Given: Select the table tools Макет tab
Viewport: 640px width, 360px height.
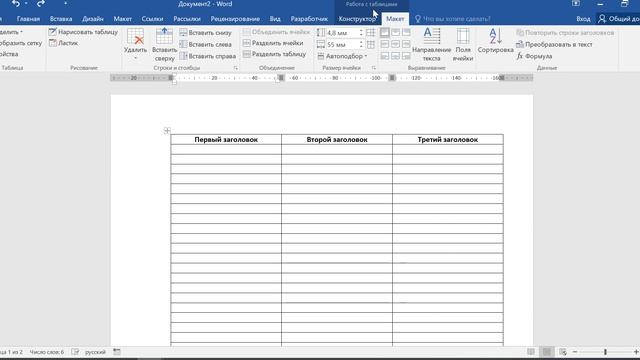Looking at the screenshot, I should (x=395, y=19).
